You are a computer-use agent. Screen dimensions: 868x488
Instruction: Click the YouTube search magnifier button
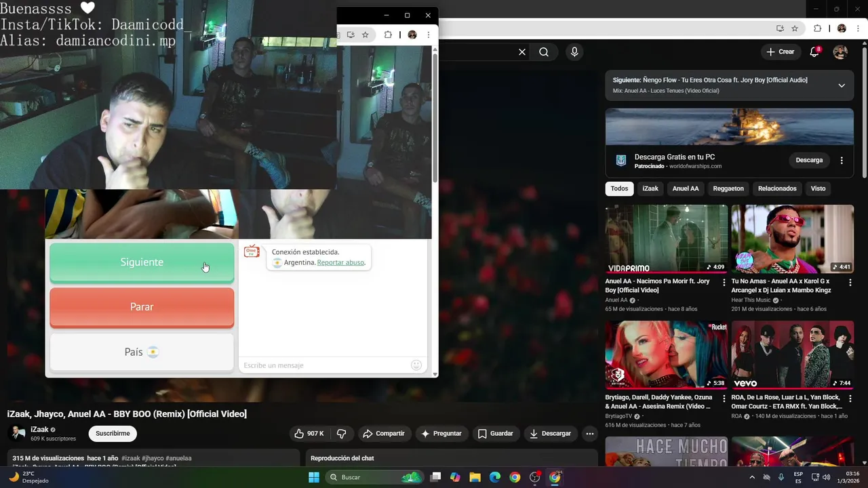pyautogui.click(x=544, y=52)
